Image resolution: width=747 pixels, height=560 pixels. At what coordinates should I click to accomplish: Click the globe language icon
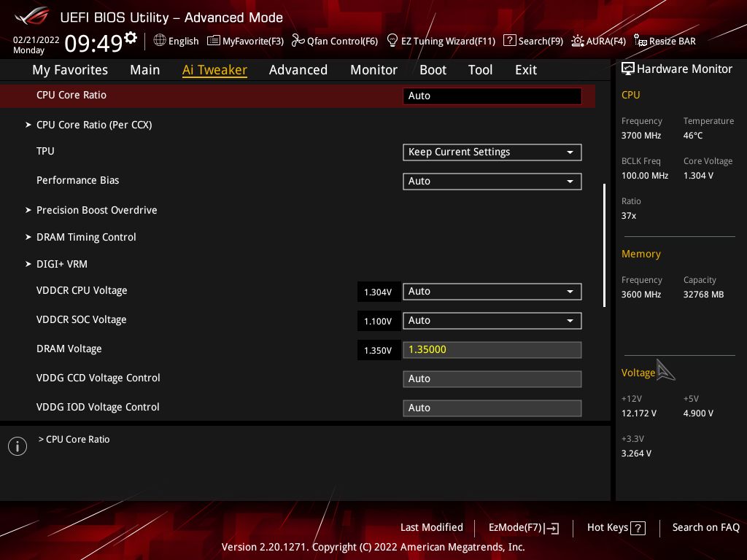(160, 41)
